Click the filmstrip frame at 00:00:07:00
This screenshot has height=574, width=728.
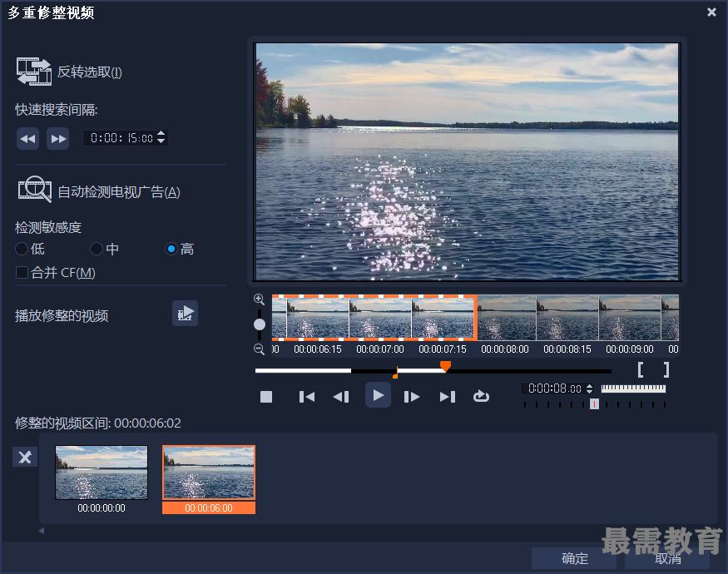(x=379, y=318)
